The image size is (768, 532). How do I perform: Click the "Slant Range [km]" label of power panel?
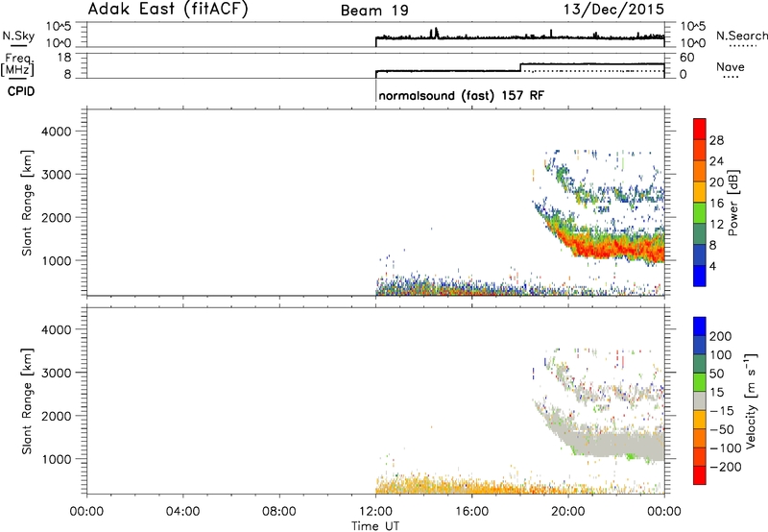[27, 203]
